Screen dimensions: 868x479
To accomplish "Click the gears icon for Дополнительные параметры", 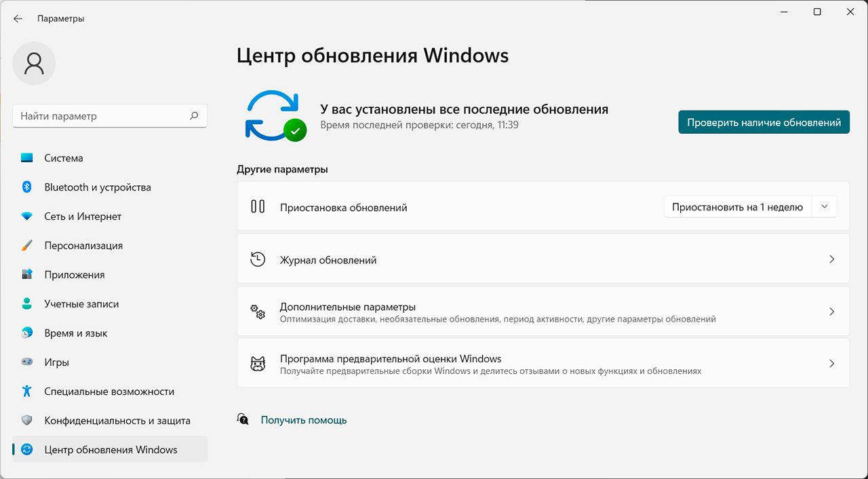I will click(x=258, y=312).
